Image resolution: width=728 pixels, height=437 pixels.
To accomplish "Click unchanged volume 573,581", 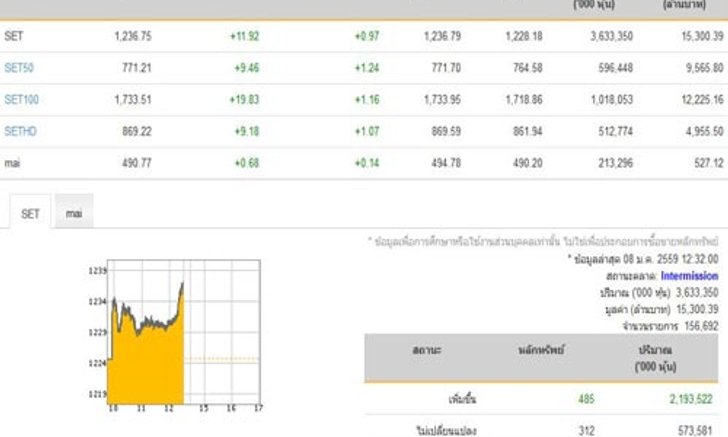I will coord(695,430).
